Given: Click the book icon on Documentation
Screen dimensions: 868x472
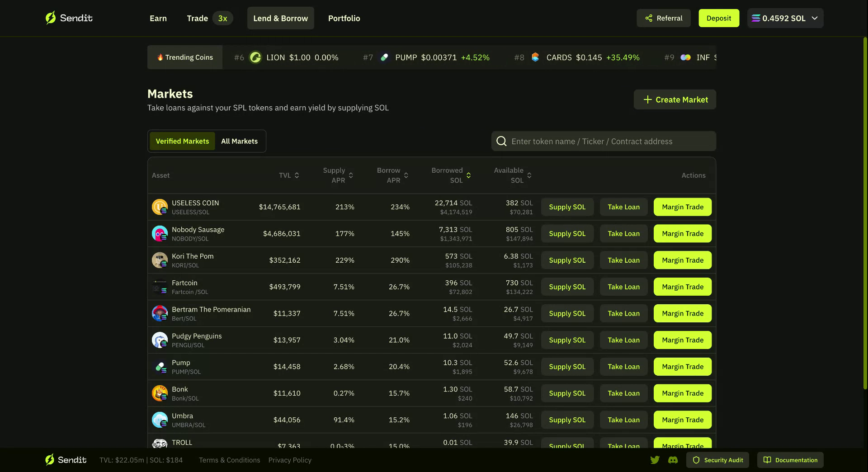Looking at the screenshot, I should [767, 460].
